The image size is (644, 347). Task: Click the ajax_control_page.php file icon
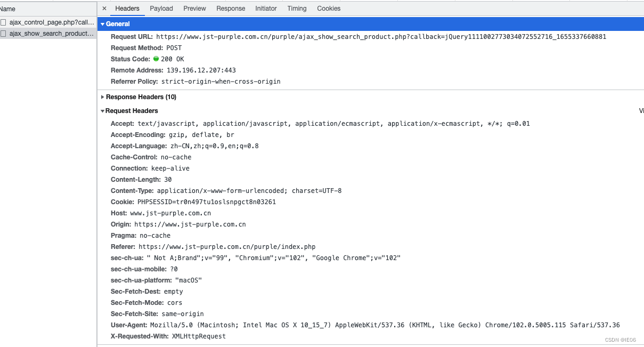[x=3, y=22]
